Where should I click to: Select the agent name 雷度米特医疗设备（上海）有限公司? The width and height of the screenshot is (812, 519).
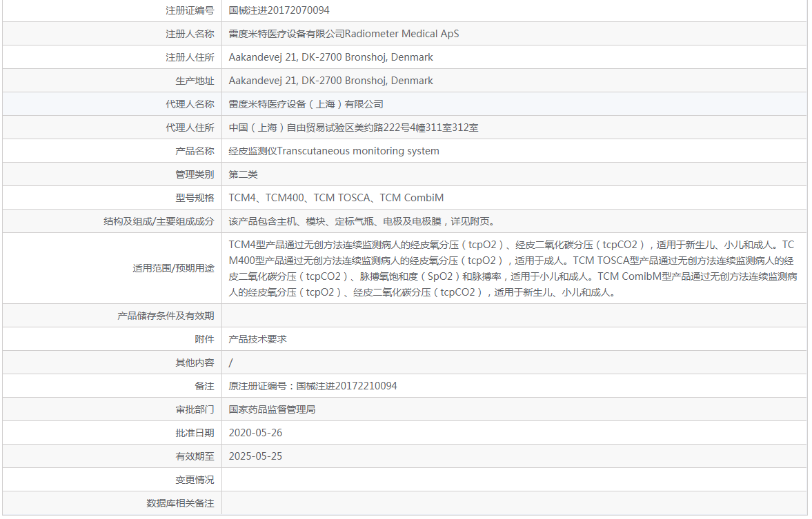click(306, 104)
